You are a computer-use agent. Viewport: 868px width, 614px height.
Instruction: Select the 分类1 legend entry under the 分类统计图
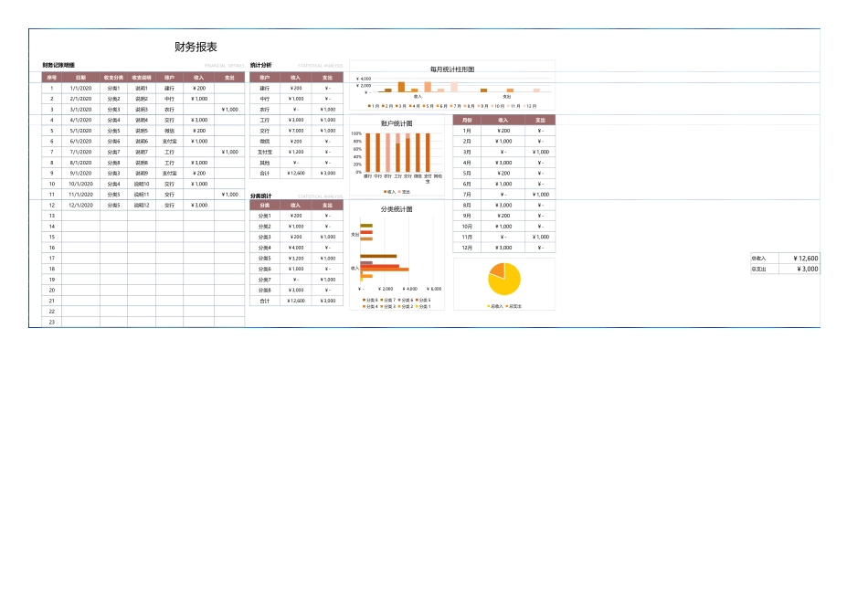(418, 305)
